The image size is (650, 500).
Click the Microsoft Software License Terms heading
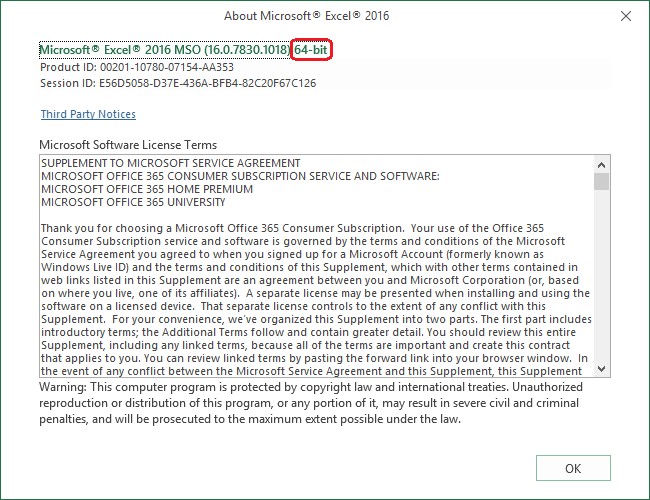point(128,145)
